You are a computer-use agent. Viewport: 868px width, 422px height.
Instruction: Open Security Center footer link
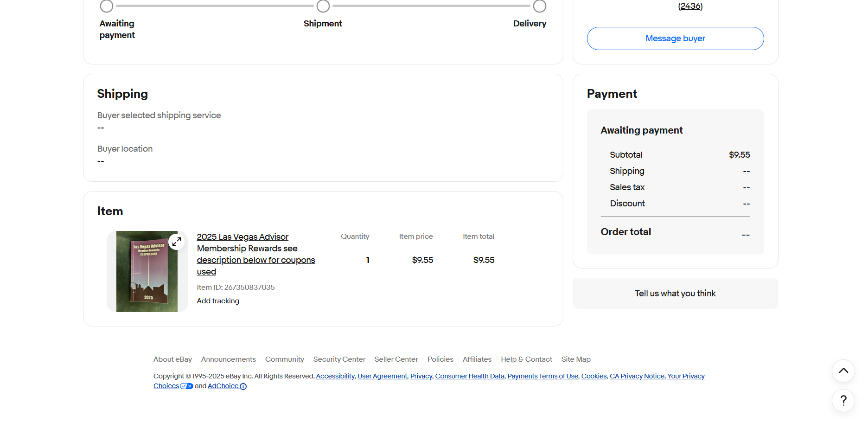click(339, 359)
